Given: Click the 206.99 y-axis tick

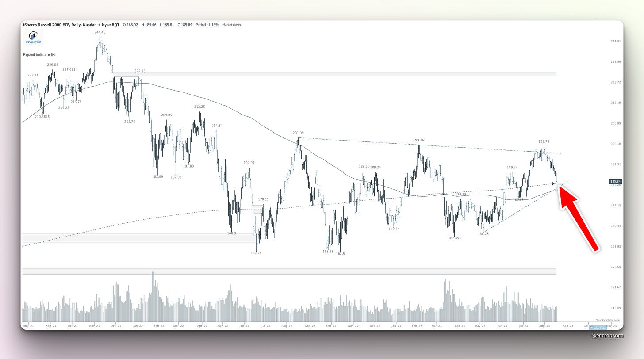Looking at the screenshot, I should point(616,123).
